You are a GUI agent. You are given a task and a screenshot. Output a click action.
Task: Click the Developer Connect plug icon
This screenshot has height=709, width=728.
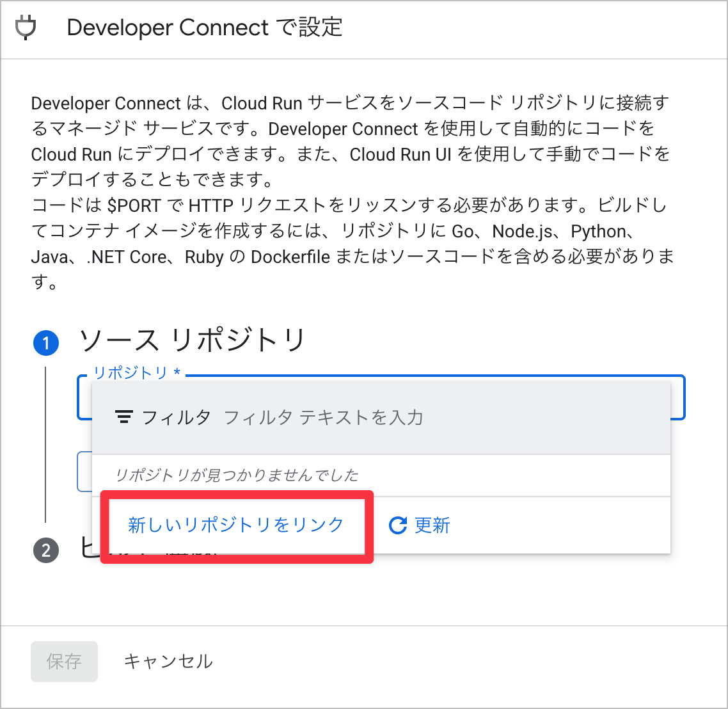coord(26,28)
